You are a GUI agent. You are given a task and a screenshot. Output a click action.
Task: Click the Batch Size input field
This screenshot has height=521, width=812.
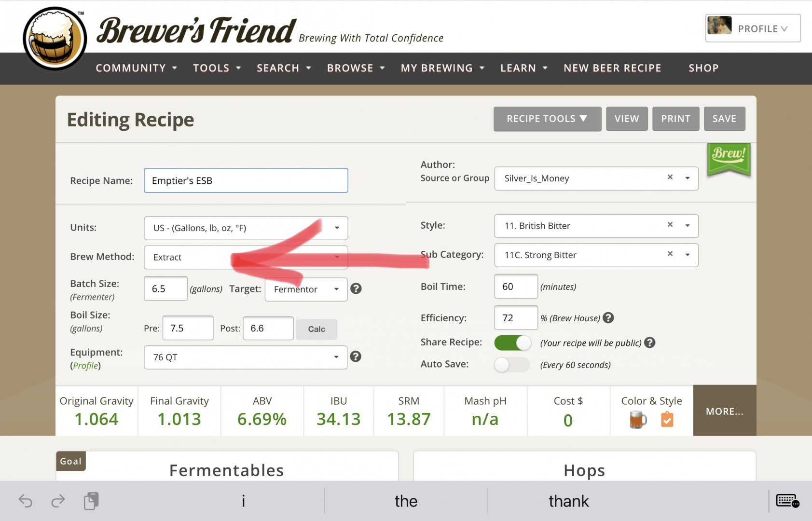click(165, 288)
